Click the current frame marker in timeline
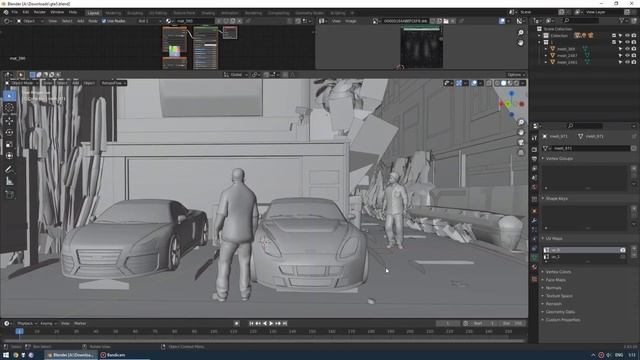 [x=19, y=331]
